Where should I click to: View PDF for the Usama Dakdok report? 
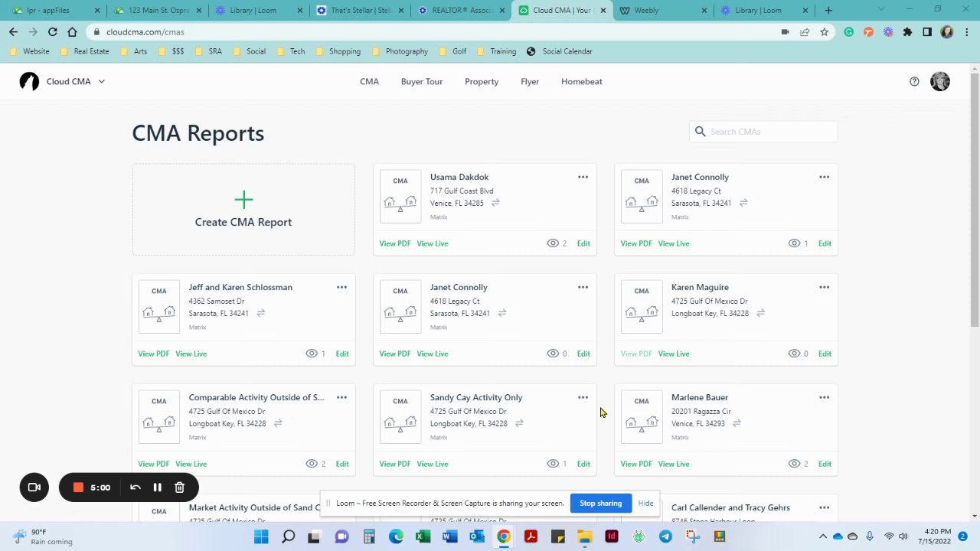pyautogui.click(x=395, y=243)
